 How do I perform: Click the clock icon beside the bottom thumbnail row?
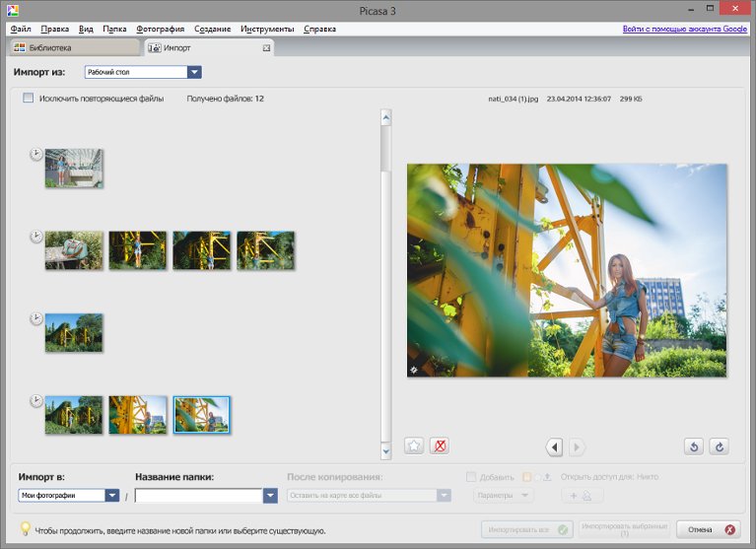[36, 401]
